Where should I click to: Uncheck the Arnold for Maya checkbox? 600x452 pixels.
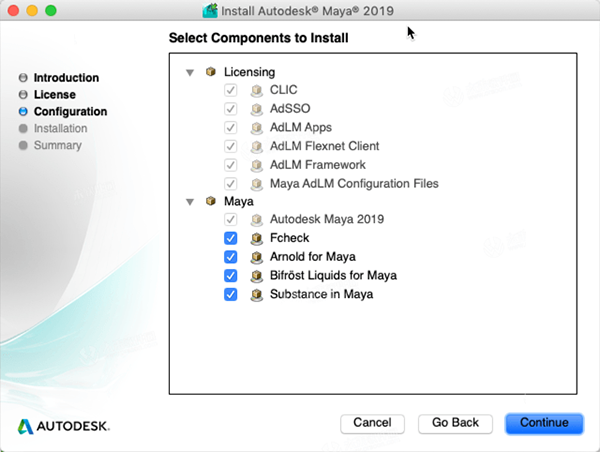[x=230, y=257]
